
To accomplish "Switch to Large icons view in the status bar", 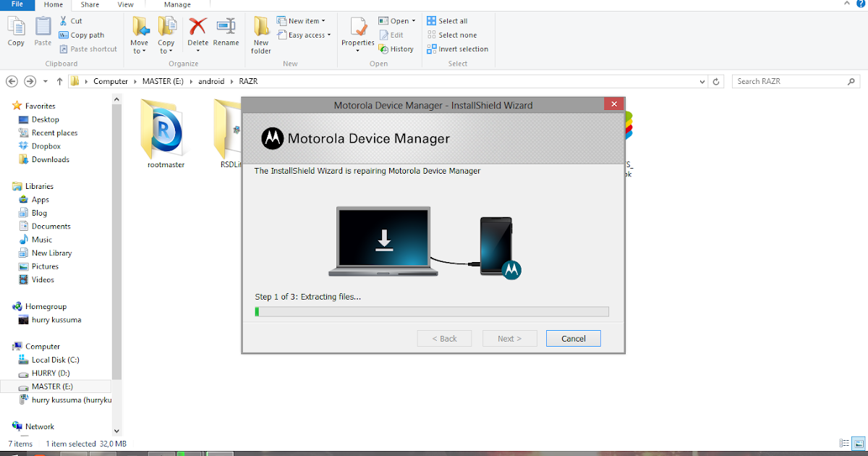I will tap(859, 443).
